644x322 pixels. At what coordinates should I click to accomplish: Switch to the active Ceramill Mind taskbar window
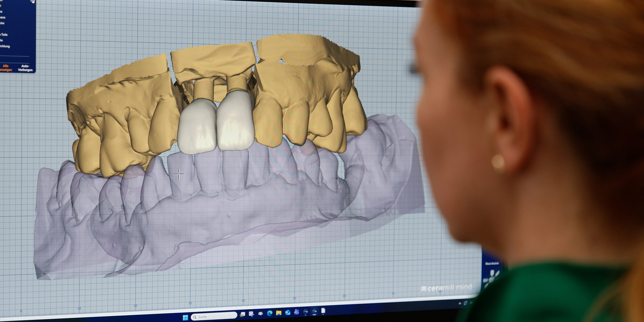(314, 311)
